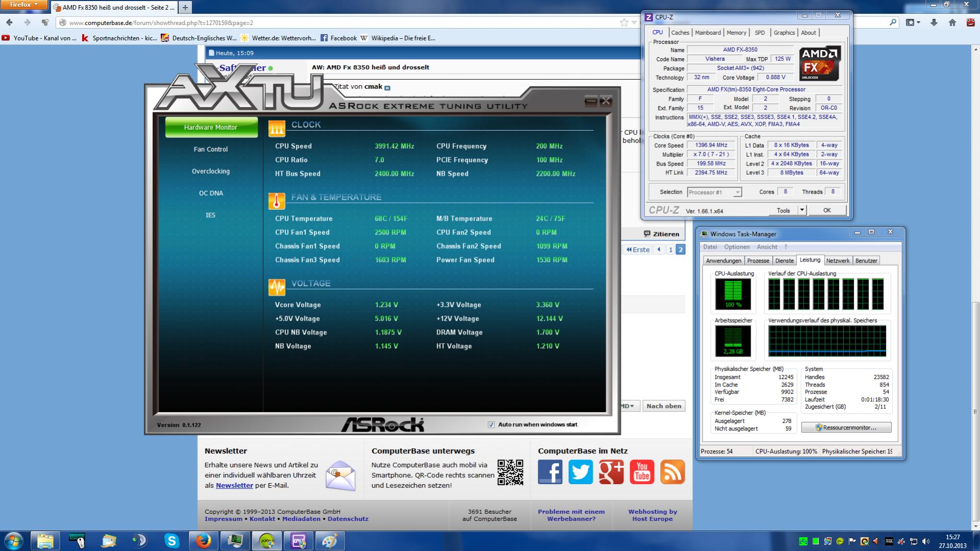
Task: Go back in Firefox
Action: tap(9, 22)
